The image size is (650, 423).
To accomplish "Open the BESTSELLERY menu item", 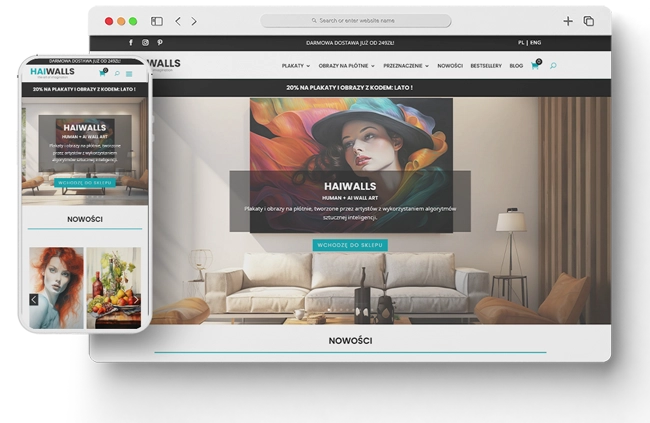I will tap(486, 66).
